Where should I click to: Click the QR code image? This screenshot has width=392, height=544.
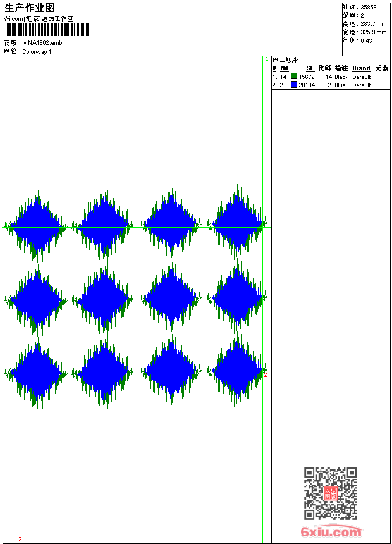pos(330,493)
